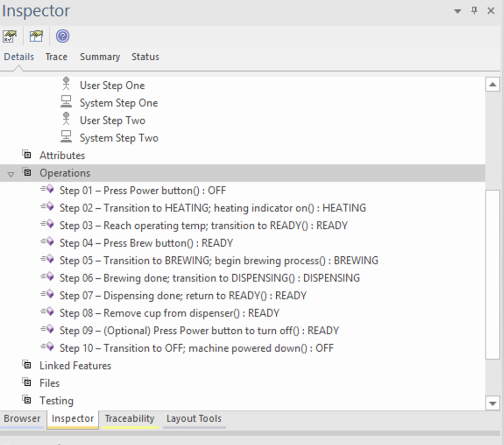The width and height of the screenshot is (504, 445).
Task: Collapse the Operations node with its triangle
Action: pos(11,174)
